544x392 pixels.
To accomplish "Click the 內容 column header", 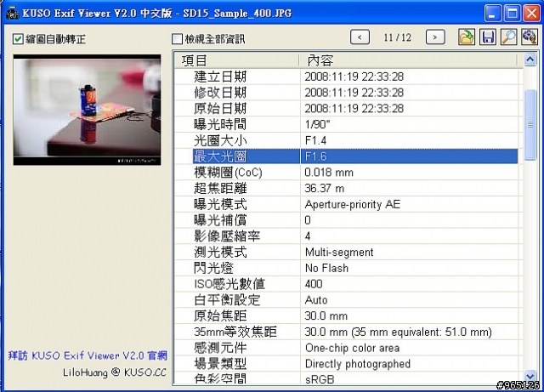I will pos(408,60).
